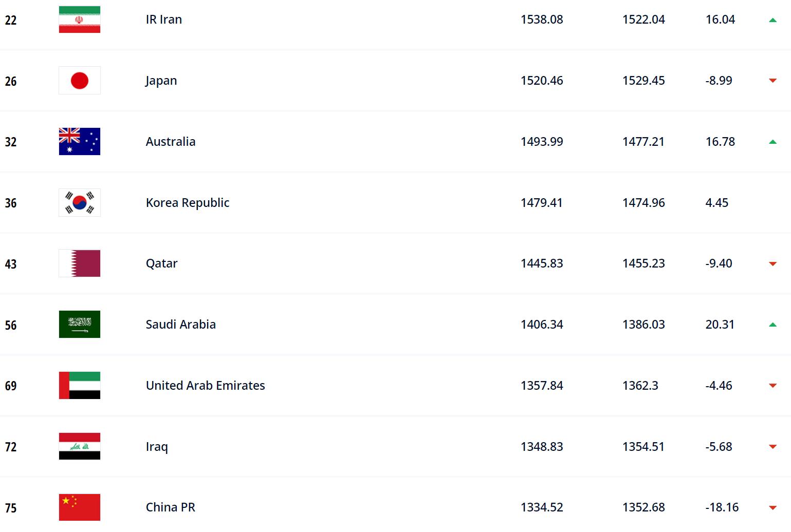Click the Qatar flag icon

click(80, 263)
